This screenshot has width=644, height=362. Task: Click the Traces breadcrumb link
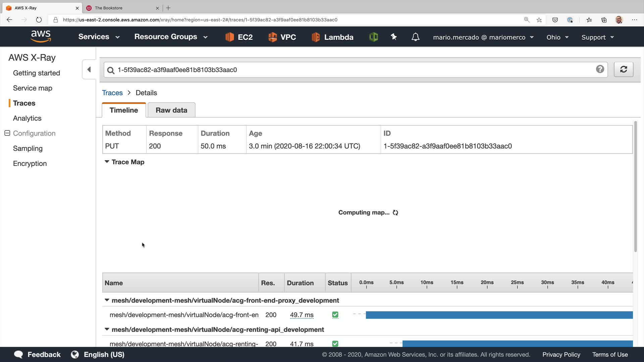(112, 93)
